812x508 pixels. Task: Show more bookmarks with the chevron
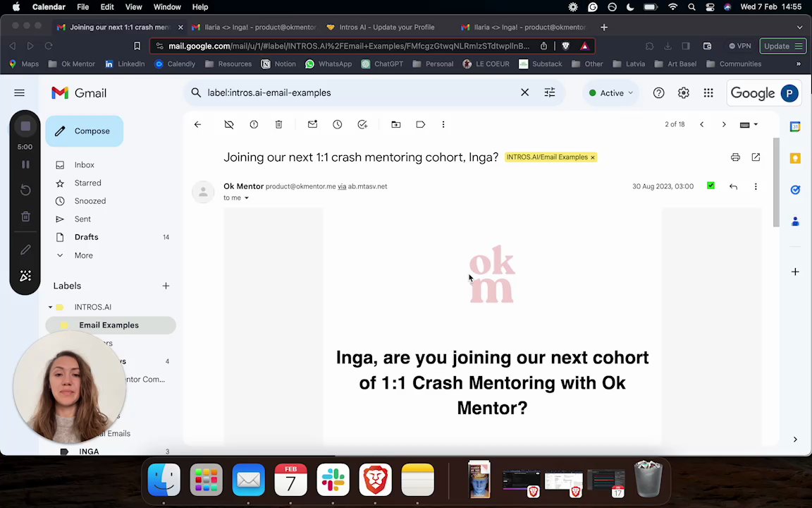coord(798,64)
